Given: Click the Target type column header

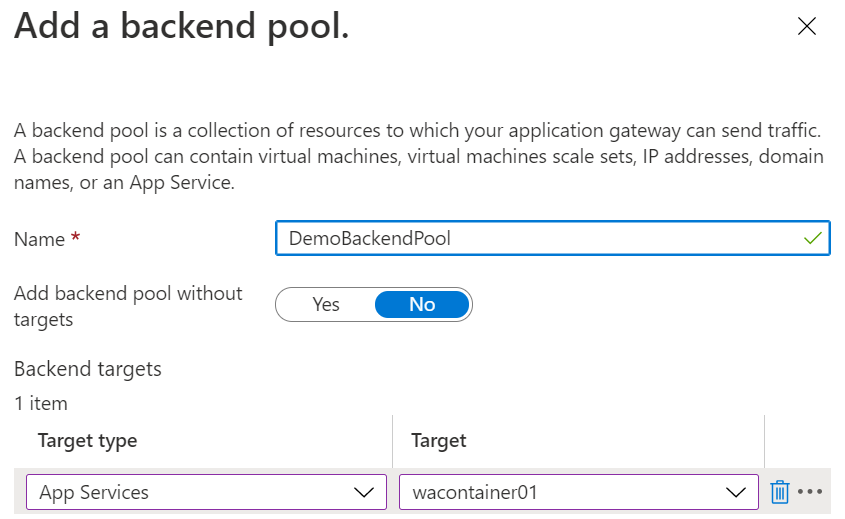Looking at the screenshot, I should [87, 441].
